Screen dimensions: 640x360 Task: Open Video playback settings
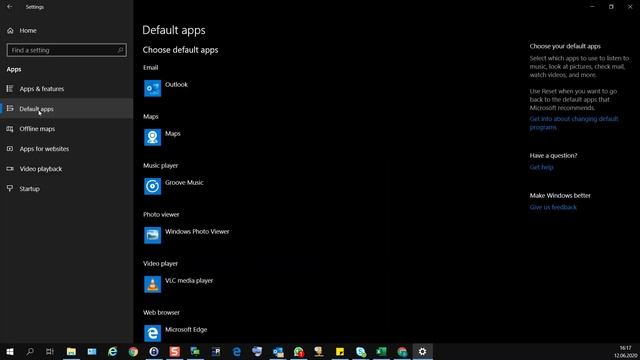pyautogui.click(x=67, y=169)
